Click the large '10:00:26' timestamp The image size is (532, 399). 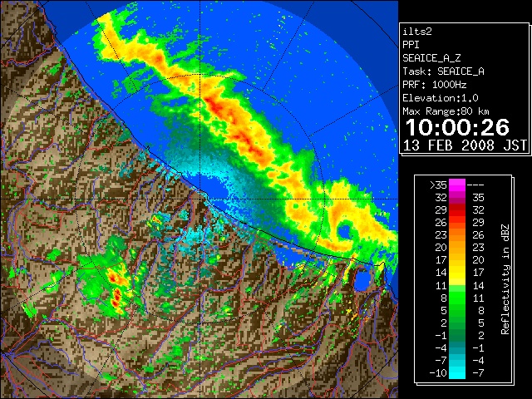click(x=457, y=127)
